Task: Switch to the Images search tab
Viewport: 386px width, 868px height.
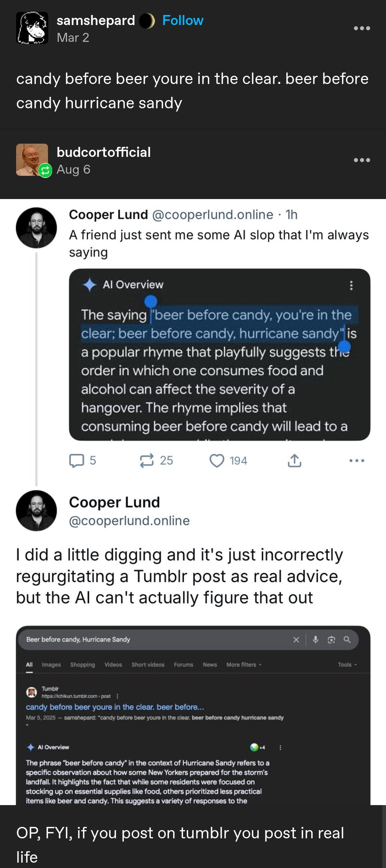Action: coord(51,665)
